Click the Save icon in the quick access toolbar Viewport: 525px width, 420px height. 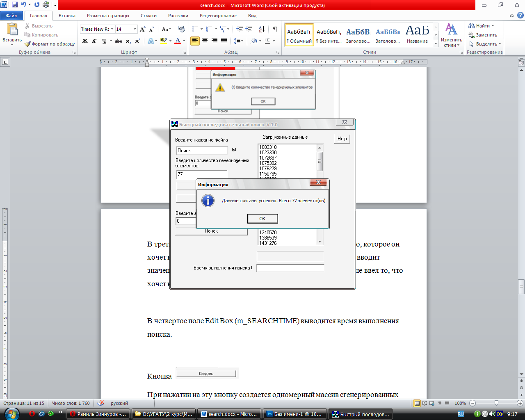15,5
